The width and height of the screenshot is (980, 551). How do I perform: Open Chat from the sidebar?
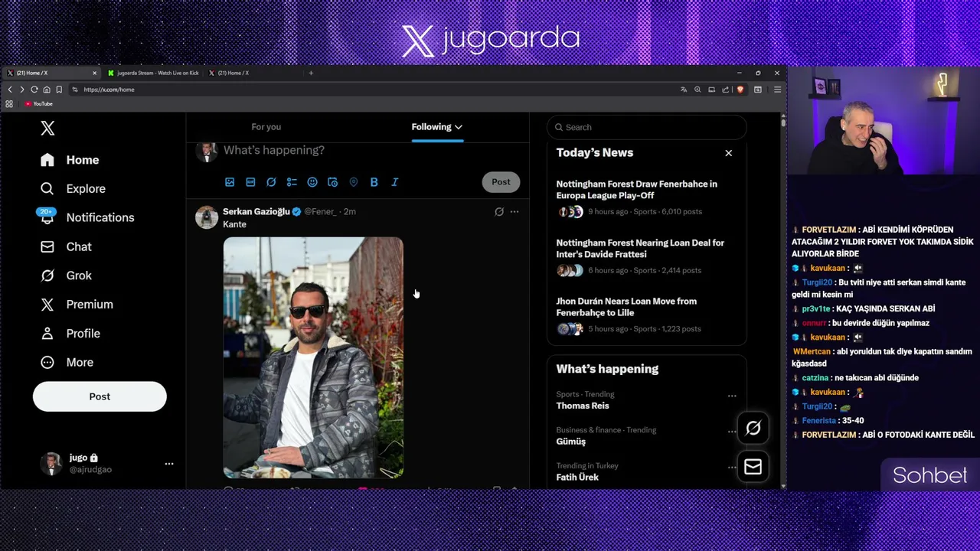[67, 246]
